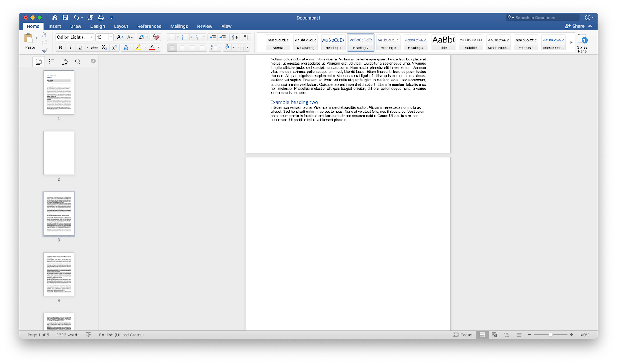
Task: Click the Home icon in title bar
Action: 55,18
